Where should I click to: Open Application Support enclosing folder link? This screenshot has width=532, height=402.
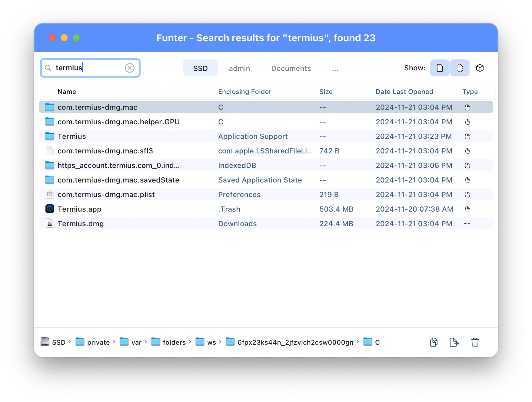pyautogui.click(x=253, y=136)
